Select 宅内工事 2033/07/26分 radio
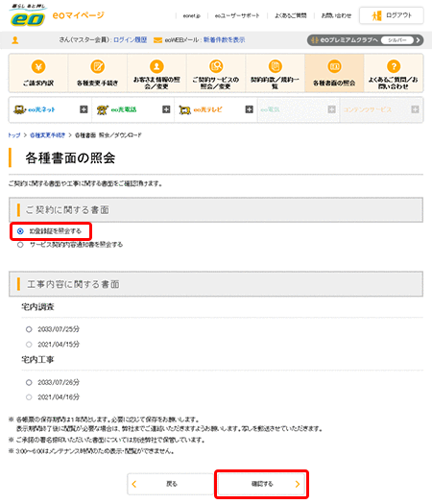 click(x=29, y=382)
